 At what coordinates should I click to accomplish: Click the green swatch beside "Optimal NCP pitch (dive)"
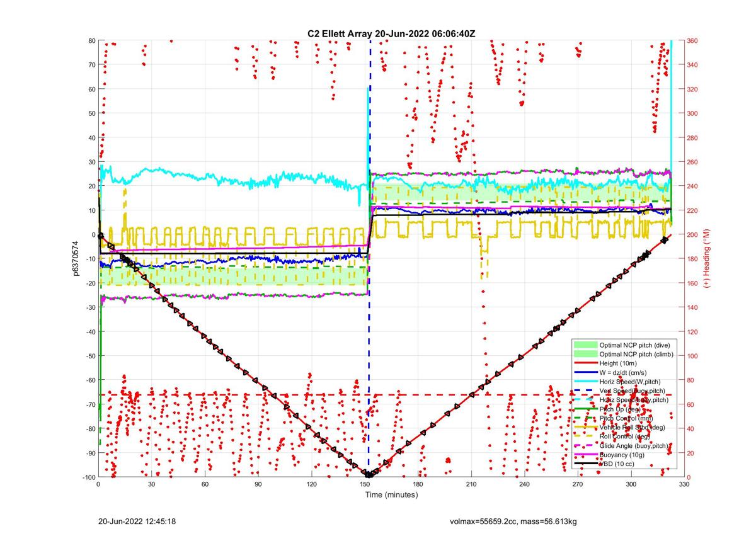586,345
